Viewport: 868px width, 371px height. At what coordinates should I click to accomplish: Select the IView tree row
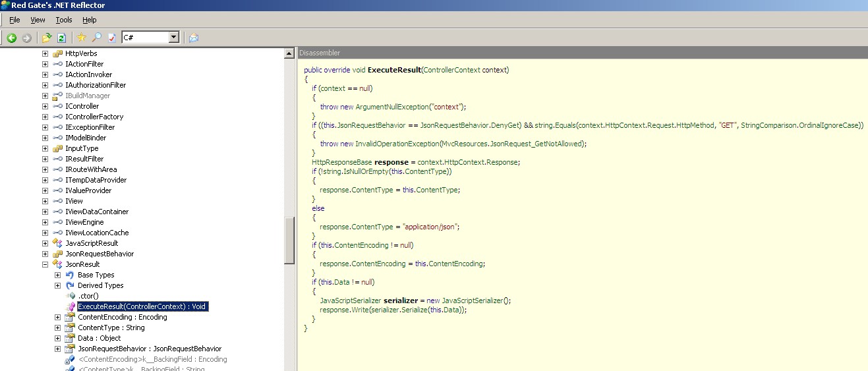[x=74, y=201]
